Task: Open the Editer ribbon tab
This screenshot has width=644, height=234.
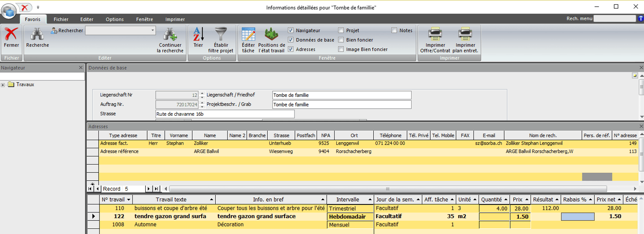Action: [87, 19]
